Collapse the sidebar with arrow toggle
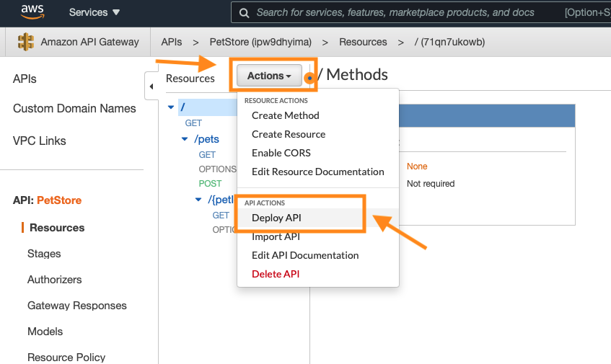611x364 pixels. (x=151, y=86)
